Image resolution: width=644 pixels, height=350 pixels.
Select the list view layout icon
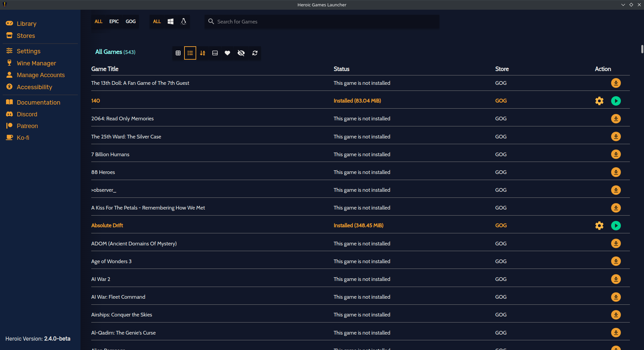pos(190,53)
